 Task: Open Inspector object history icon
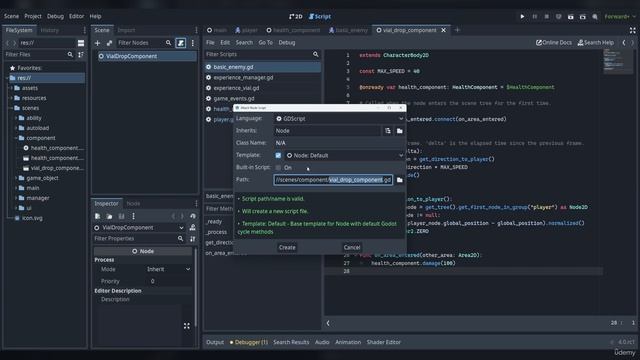click(193, 216)
